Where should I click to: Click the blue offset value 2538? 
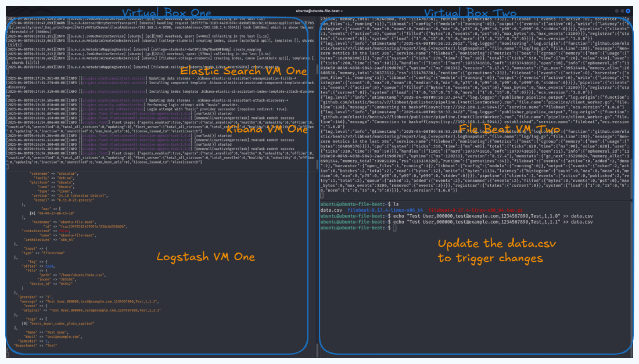tap(49, 266)
